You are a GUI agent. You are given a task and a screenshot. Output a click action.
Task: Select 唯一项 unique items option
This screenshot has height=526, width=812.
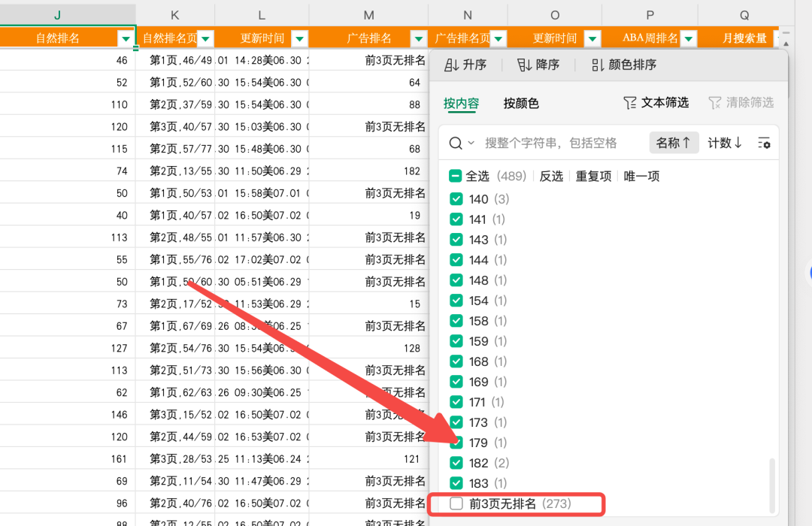(641, 176)
